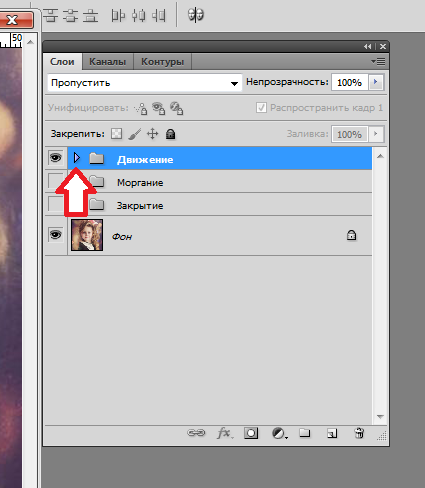Screen dimensions: 425x488
Task: Lock all with the padlock icon
Action: click(171, 134)
